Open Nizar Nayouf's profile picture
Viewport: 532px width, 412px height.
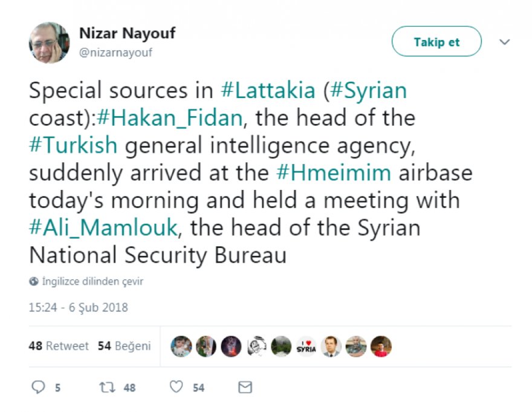(x=49, y=43)
